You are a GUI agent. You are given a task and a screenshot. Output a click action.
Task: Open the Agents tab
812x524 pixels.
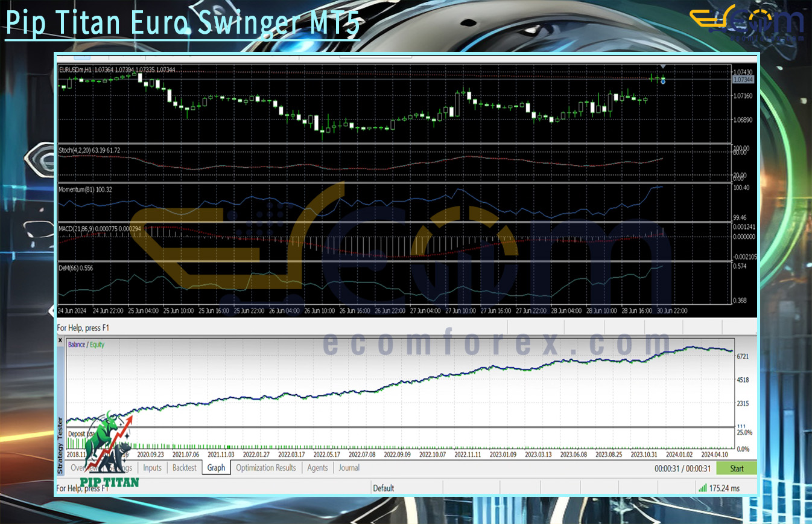[x=317, y=468]
